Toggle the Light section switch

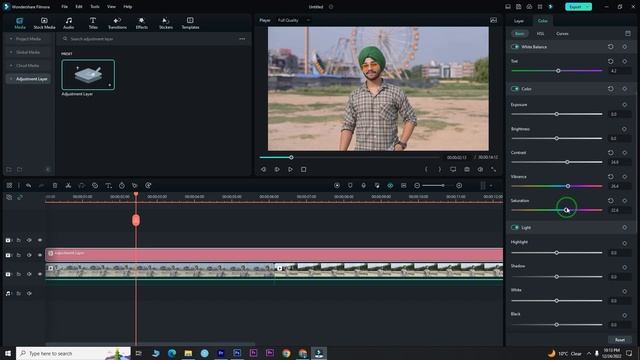515,227
